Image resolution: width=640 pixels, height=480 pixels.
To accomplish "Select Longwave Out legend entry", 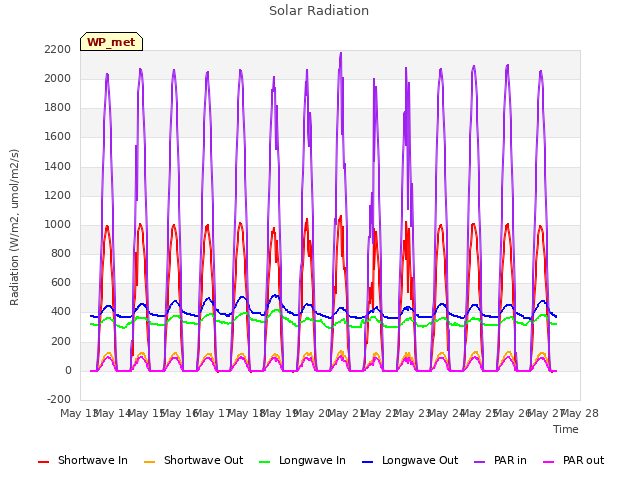I will [410, 460].
